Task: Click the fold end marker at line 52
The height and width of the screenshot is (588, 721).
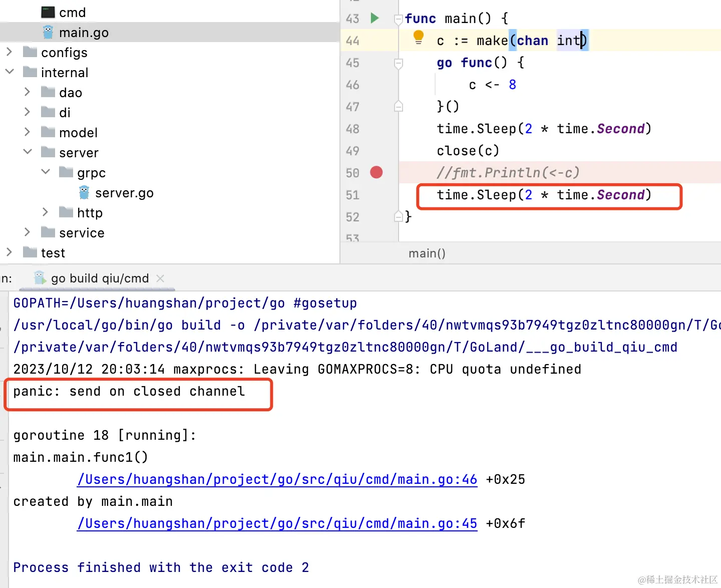Action: click(399, 216)
